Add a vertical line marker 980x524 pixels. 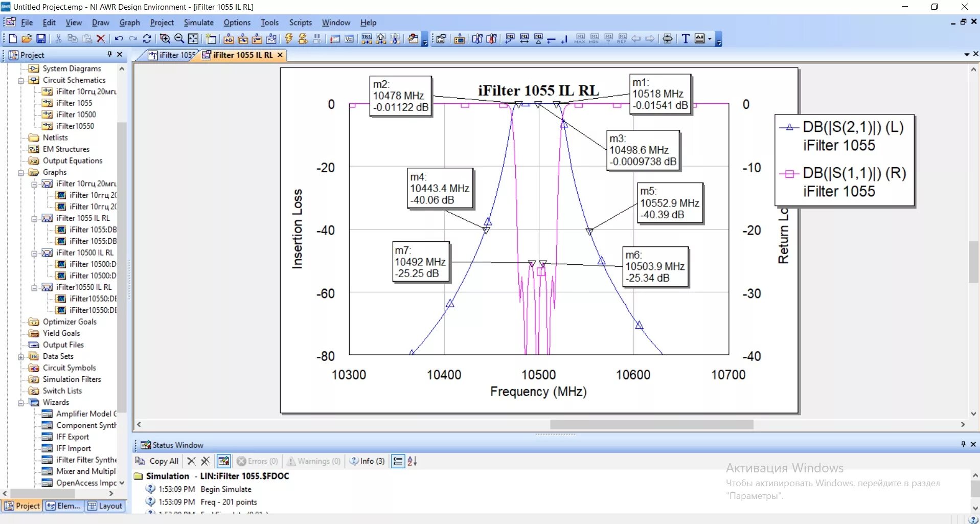coord(564,39)
